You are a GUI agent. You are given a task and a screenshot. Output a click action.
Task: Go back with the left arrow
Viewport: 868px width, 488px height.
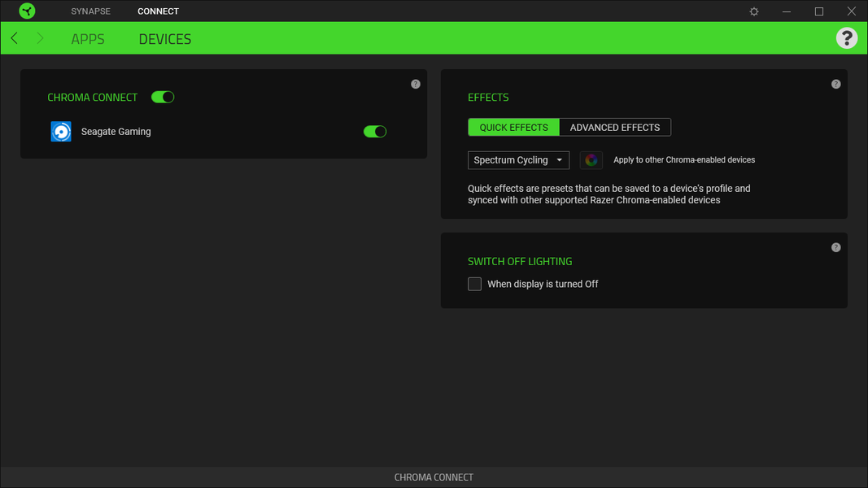[15, 38]
